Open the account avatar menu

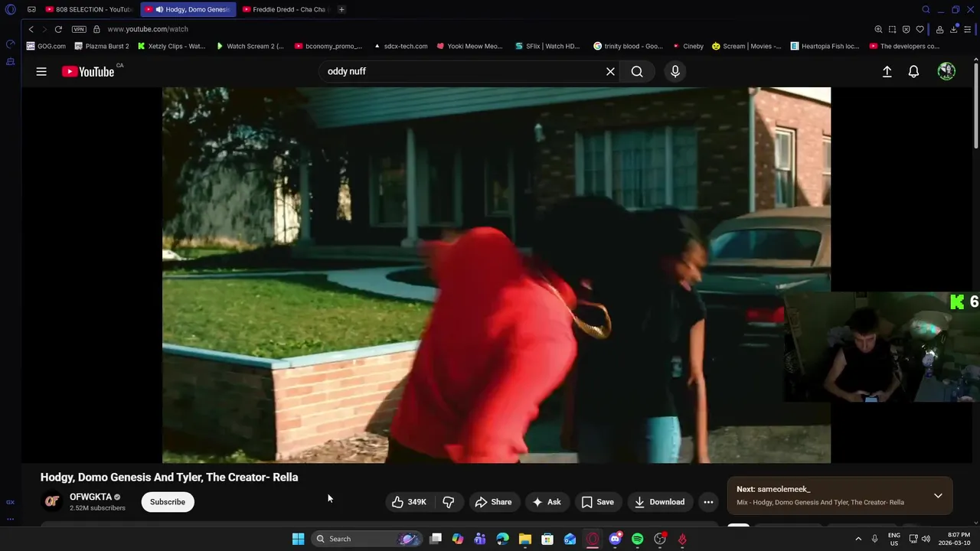(x=946, y=71)
